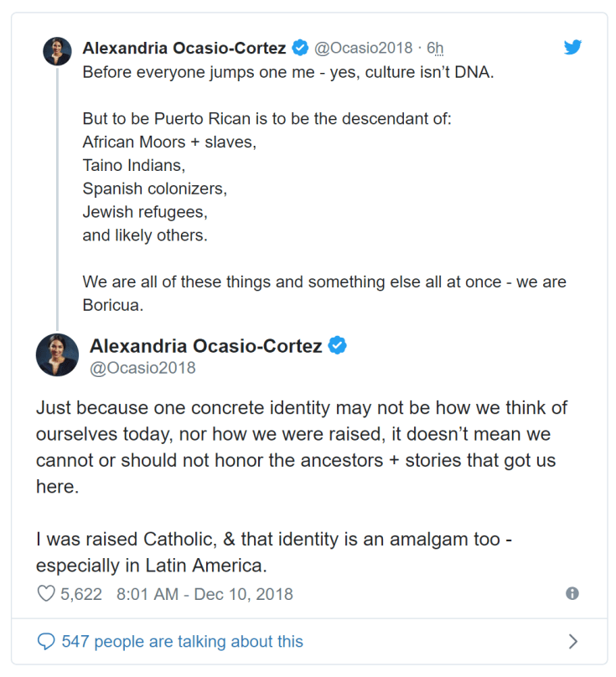Click the 5,622 likes count

point(81,594)
